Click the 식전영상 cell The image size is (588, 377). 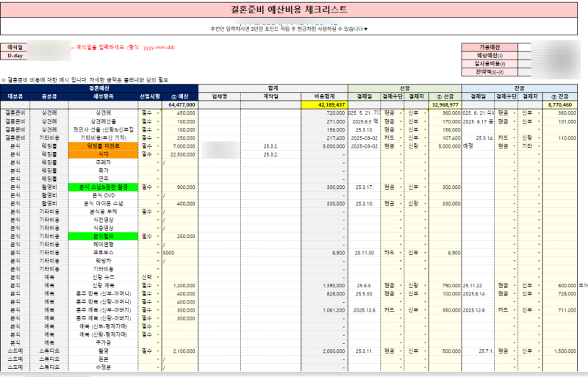[x=103, y=220]
